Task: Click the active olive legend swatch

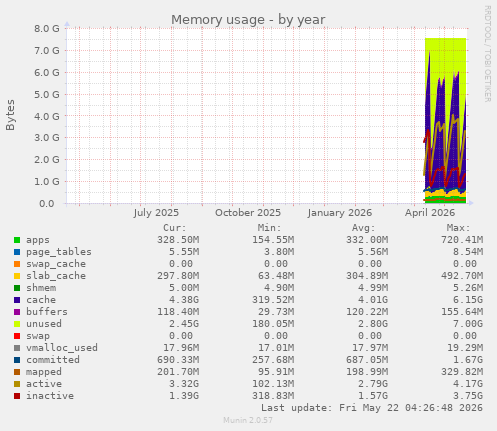Action: click(x=17, y=384)
